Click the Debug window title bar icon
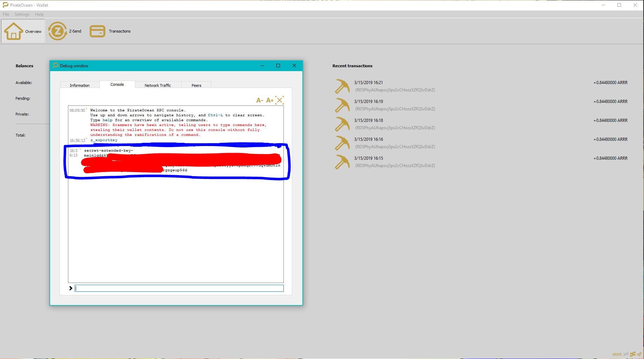This screenshot has height=359, width=644. 55,65
